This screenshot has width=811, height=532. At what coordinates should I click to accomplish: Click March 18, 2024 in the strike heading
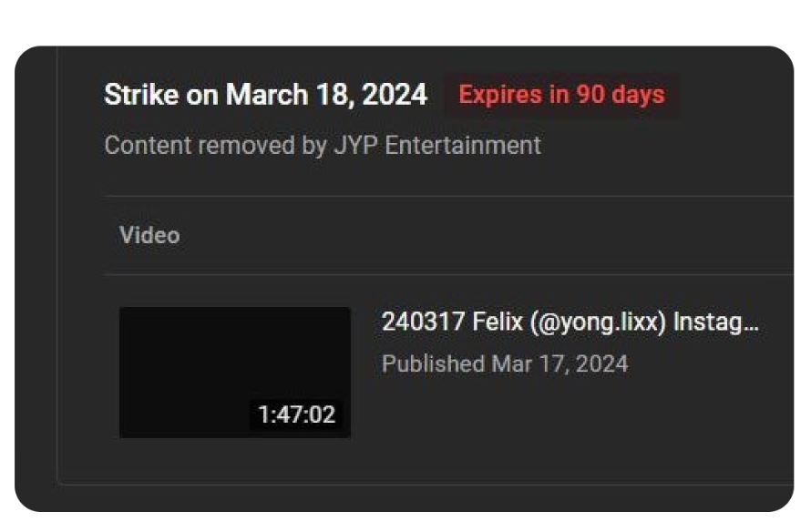click(x=326, y=95)
